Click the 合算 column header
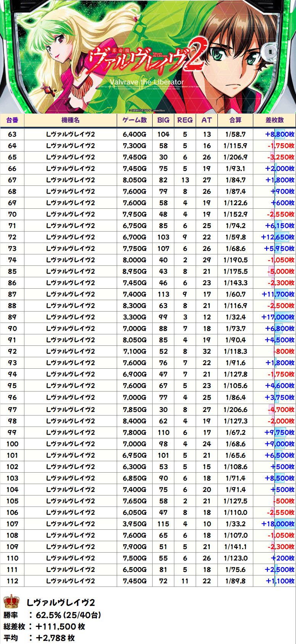 coord(235,120)
